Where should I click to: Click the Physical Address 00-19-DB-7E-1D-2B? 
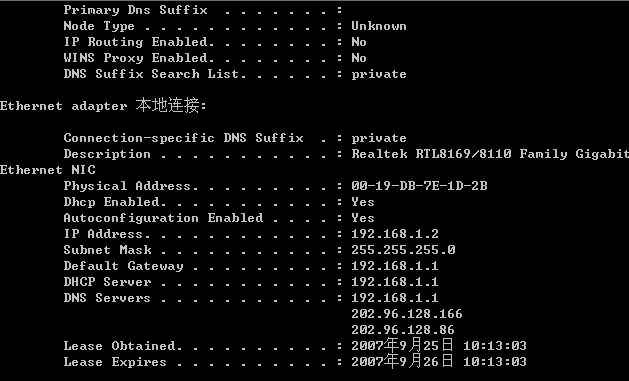[419, 186]
